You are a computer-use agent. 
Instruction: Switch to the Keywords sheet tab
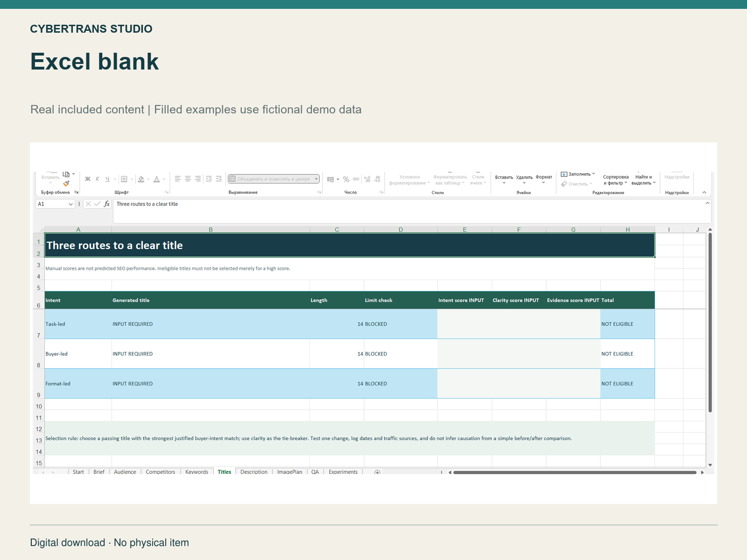click(x=197, y=472)
